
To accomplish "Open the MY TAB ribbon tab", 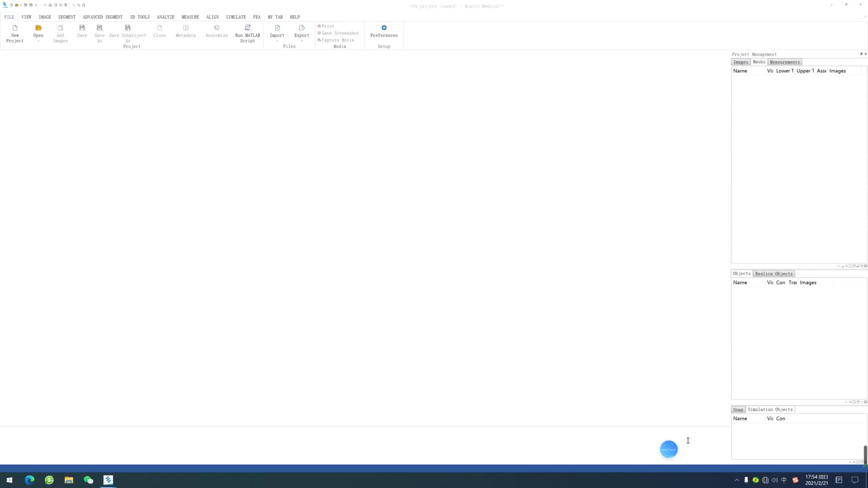I will [x=275, y=17].
